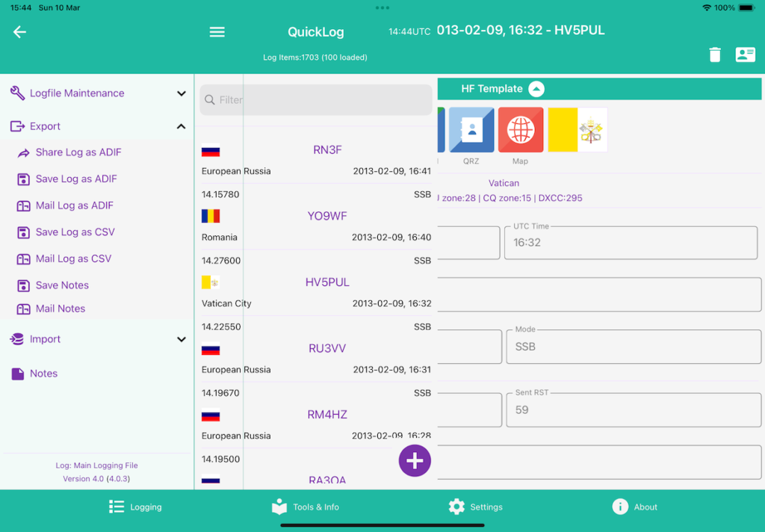Click the Notes document icon
Image resolution: width=765 pixels, height=532 pixels.
click(18, 374)
